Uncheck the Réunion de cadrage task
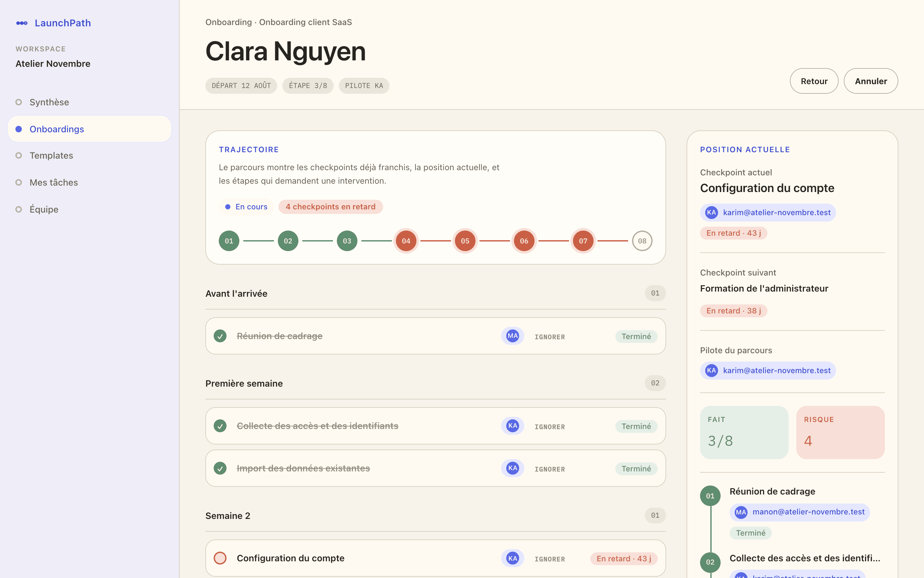 pyautogui.click(x=220, y=336)
